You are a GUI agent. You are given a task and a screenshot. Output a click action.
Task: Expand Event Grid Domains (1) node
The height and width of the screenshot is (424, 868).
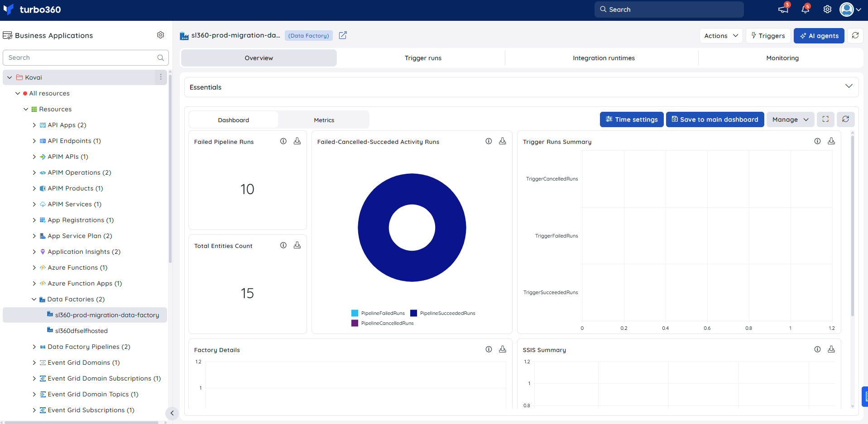34,362
